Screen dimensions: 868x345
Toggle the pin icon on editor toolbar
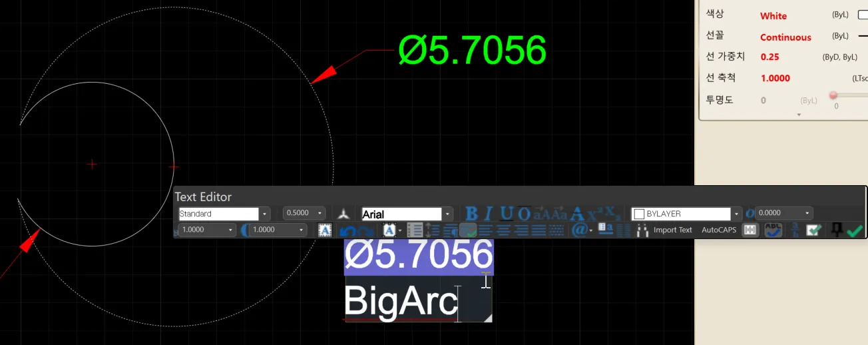[836, 229]
